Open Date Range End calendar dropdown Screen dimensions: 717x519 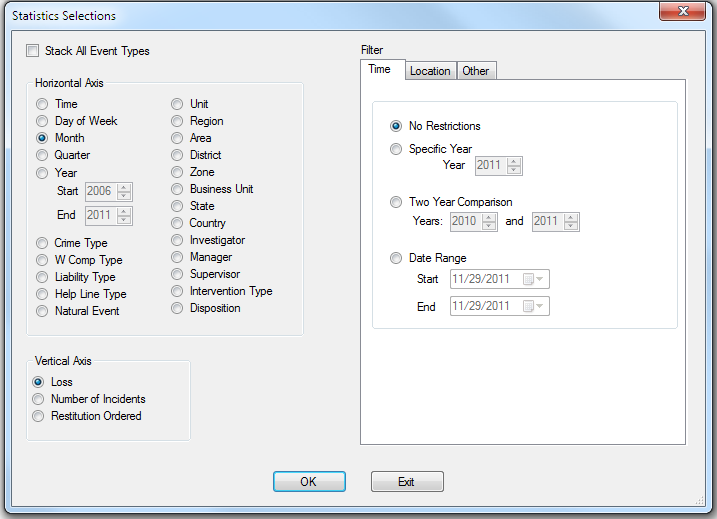[534, 306]
